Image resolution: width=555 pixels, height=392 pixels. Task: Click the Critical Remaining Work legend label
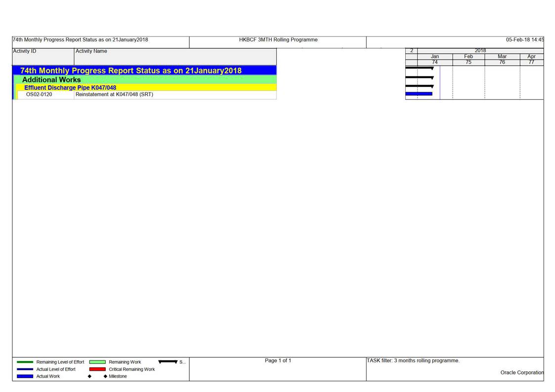click(131, 369)
